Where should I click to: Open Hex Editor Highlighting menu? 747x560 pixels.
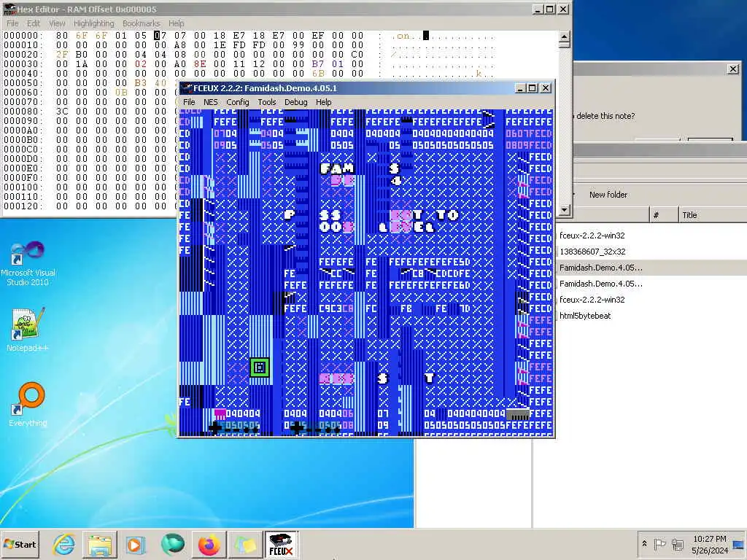point(94,23)
